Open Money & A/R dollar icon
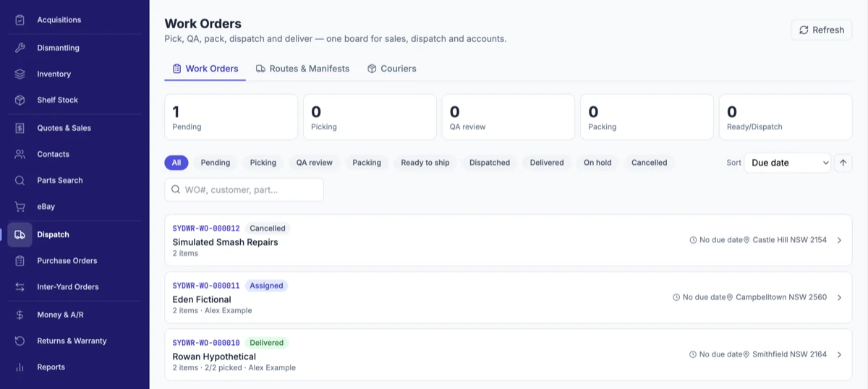 pyautogui.click(x=20, y=315)
